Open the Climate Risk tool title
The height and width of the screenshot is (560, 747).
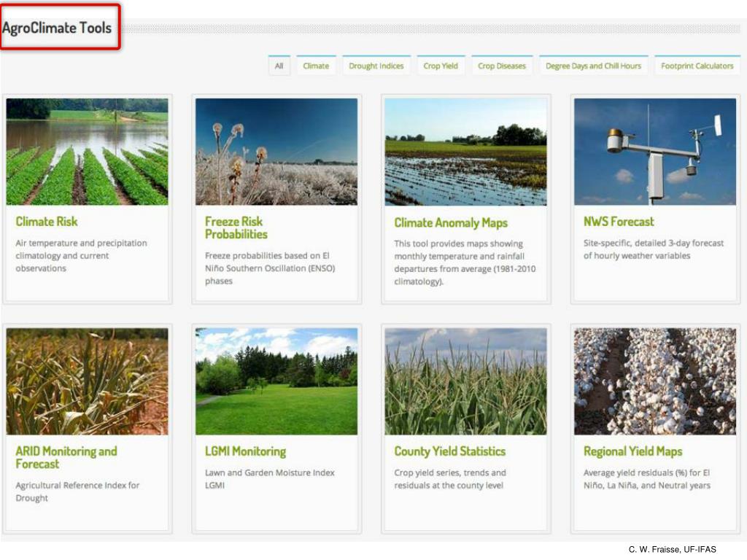point(47,222)
